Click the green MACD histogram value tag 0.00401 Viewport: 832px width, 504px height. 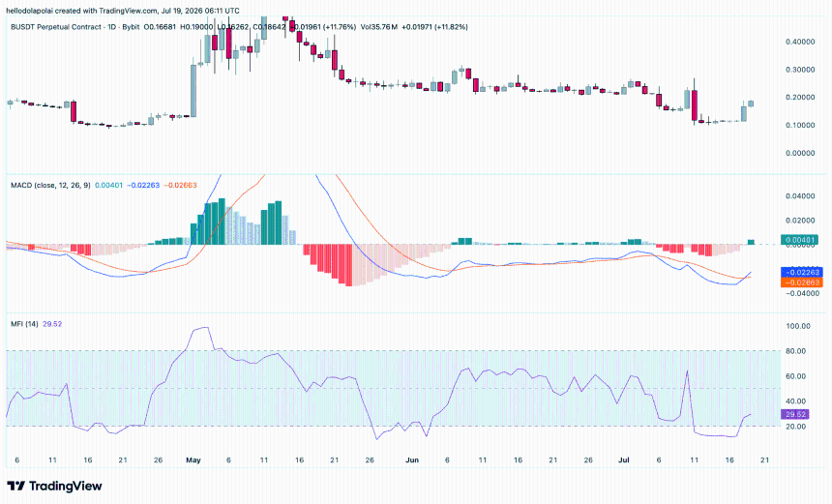tap(800, 240)
